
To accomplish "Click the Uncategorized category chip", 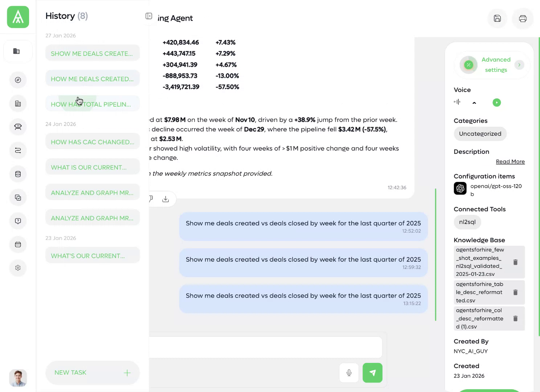I will (480, 134).
